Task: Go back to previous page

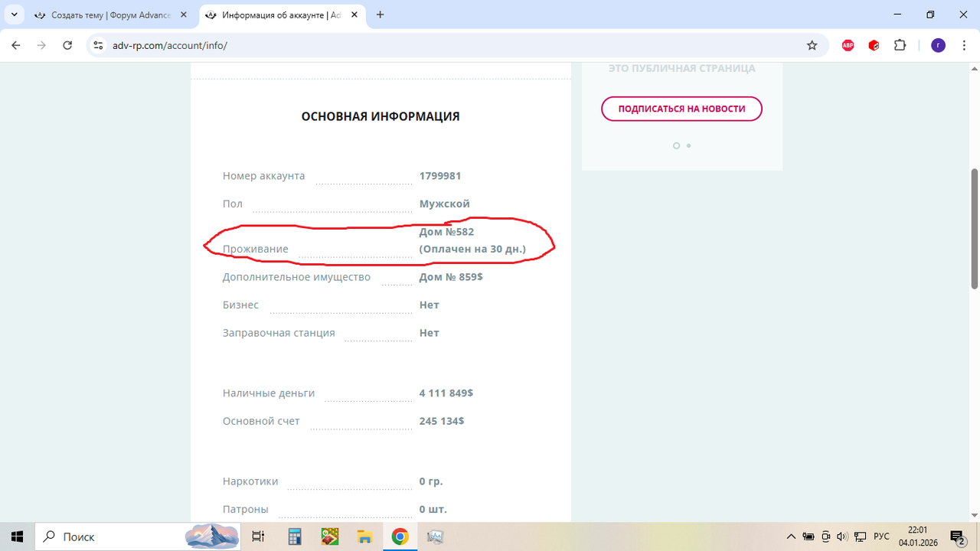Action: (x=16, y=46)
